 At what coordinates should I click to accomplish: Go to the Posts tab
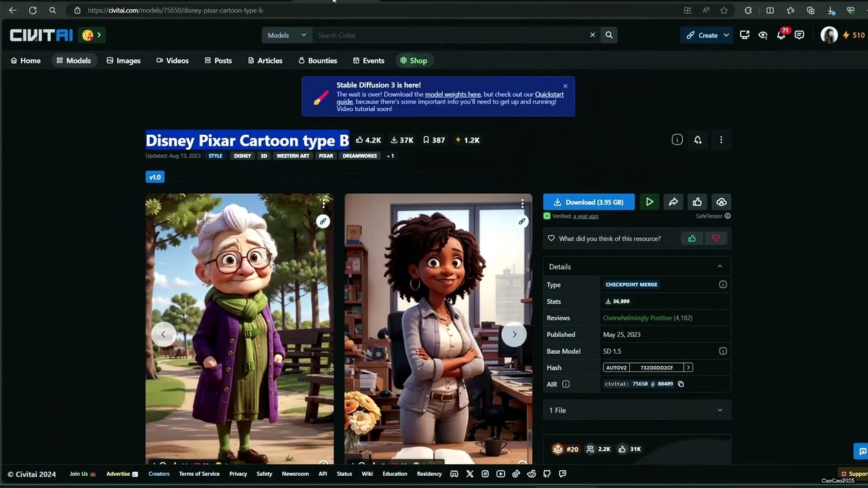coord(218,60)
